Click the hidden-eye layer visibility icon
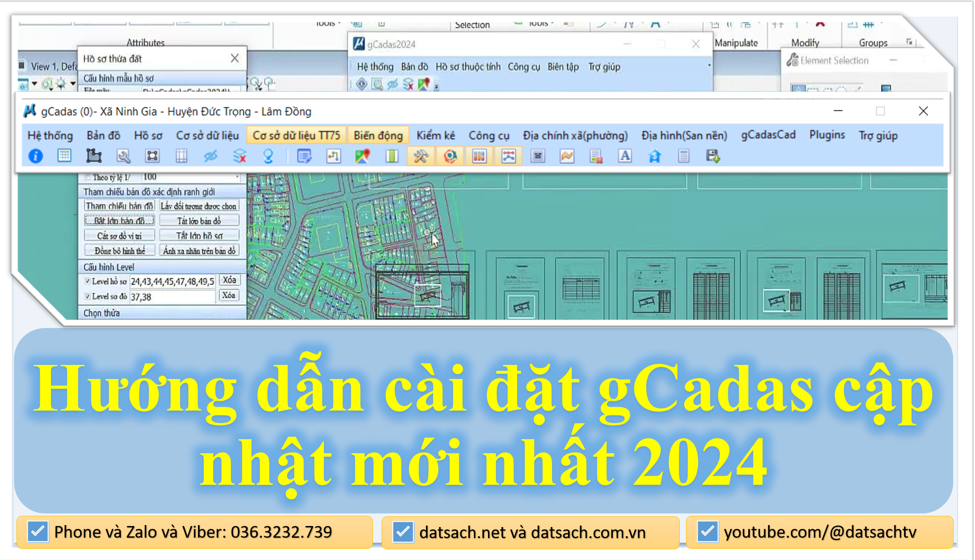Viewport: 975px width, 560px height. coord(210,156)
